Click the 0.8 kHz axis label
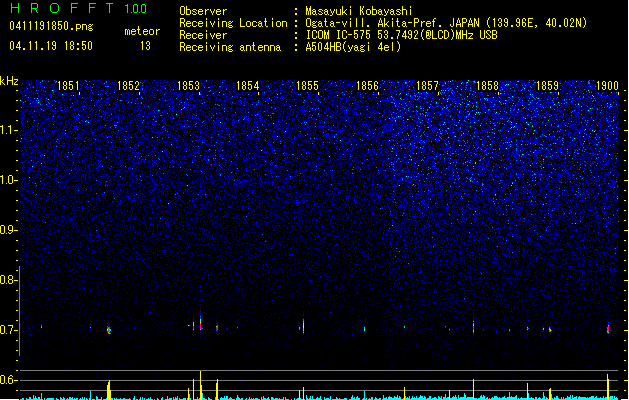Viewport: 629px width, 400px height. (x=8, y=280)
